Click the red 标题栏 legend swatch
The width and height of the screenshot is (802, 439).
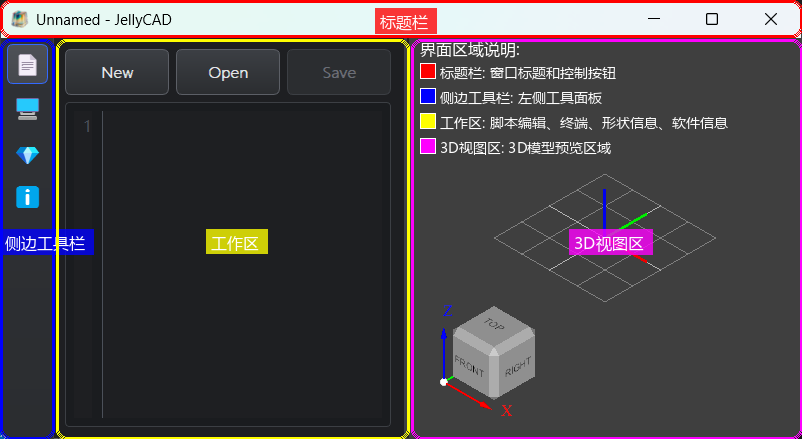pyautogui.click(x=428, y=72)
